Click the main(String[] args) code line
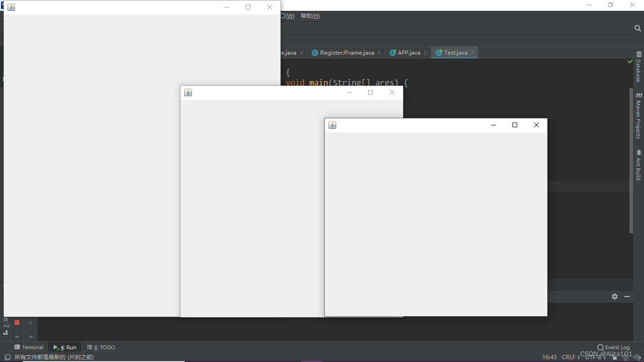This screenshot has width=644, height=362. tap(347, 83)
